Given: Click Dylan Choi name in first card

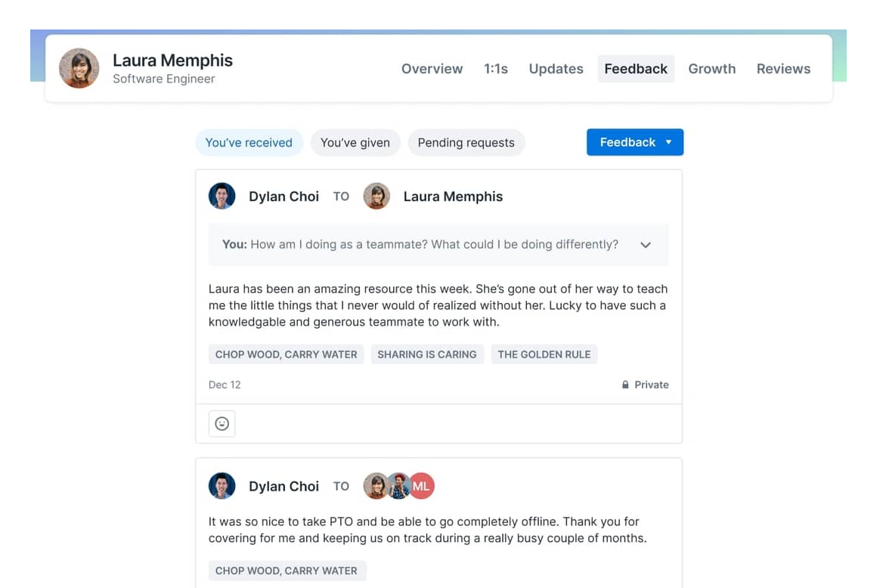Looking at the screenshot, I should click(284, 197).
